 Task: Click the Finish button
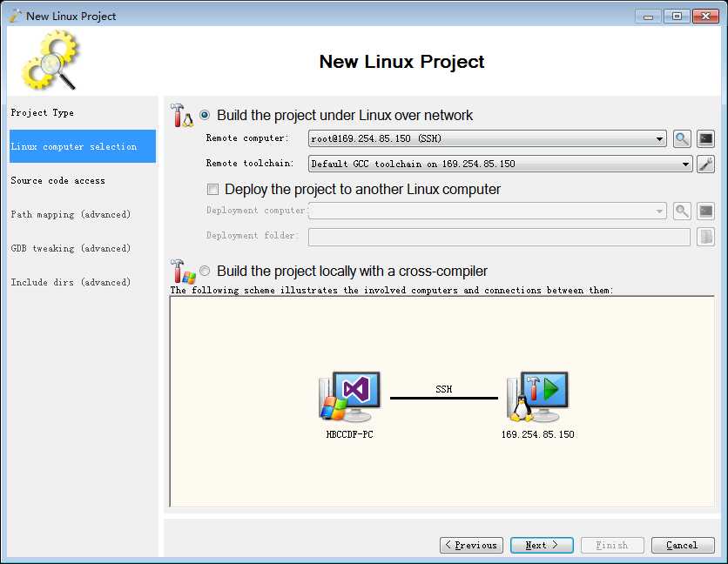point(612,545)
